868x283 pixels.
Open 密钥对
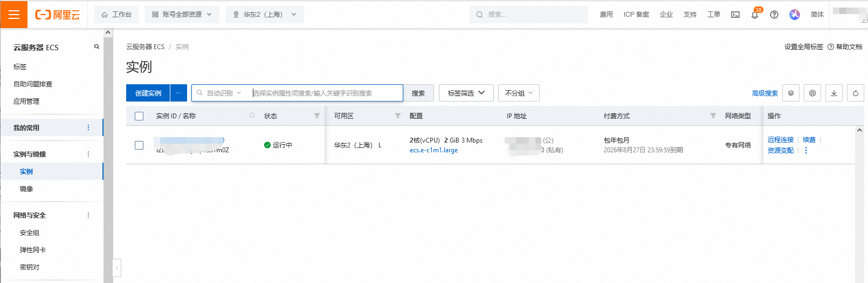point(30,267)
